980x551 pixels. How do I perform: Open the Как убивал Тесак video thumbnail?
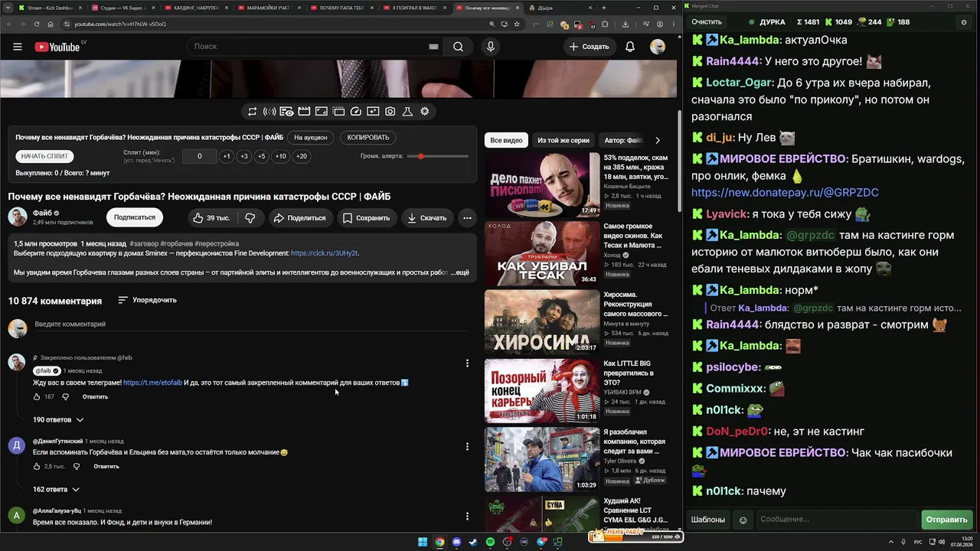542,253
